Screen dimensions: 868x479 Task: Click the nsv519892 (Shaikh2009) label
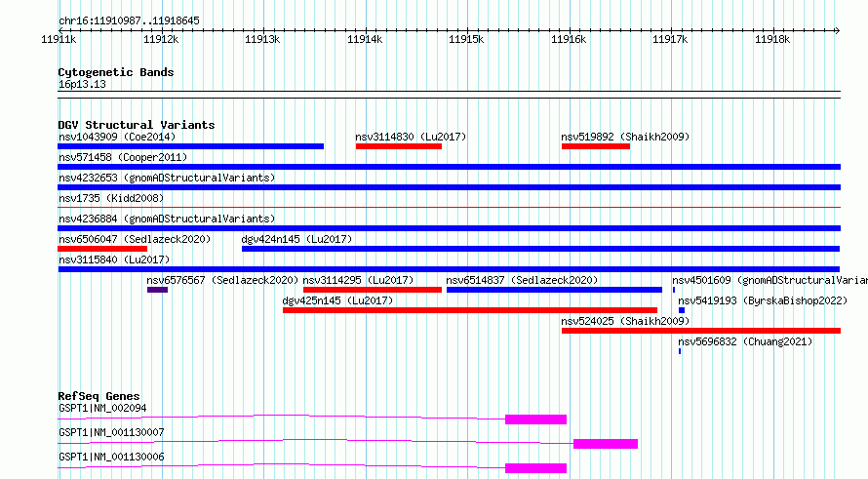[625, 137]
